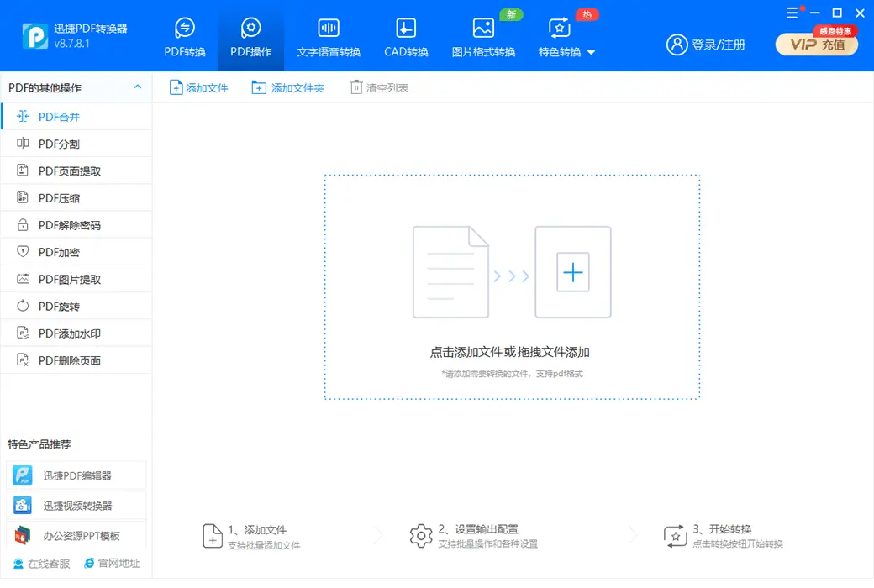Click the PDF加密 shield icon
The width and height of the screenshot is (874, 588).
[23, 251]
